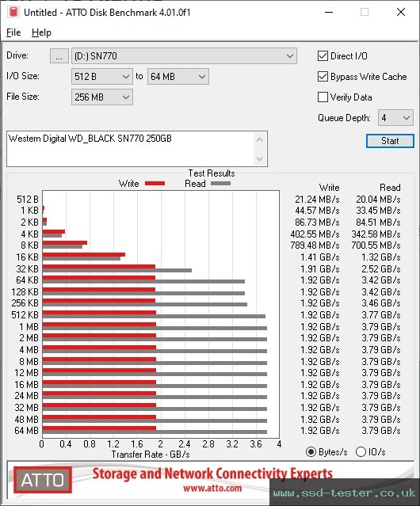Image resolution: width=420 pixels, height=506 pixels.
Task: Open the maximum I/O Size dropdown (64 MB)
Action: click(x=178, y=77)
